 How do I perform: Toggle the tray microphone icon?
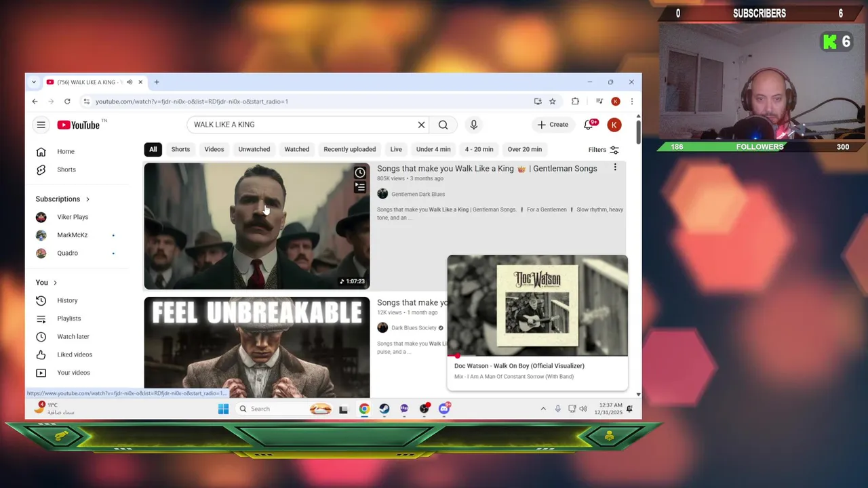tap(557, 409)
